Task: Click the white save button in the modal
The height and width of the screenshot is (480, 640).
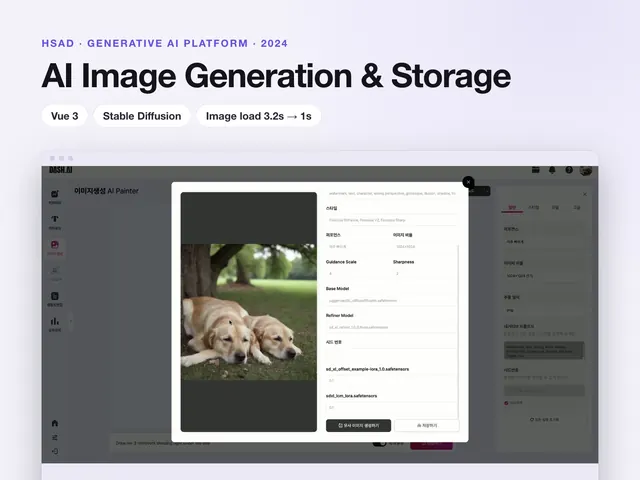Action: [x=427, y=425]
